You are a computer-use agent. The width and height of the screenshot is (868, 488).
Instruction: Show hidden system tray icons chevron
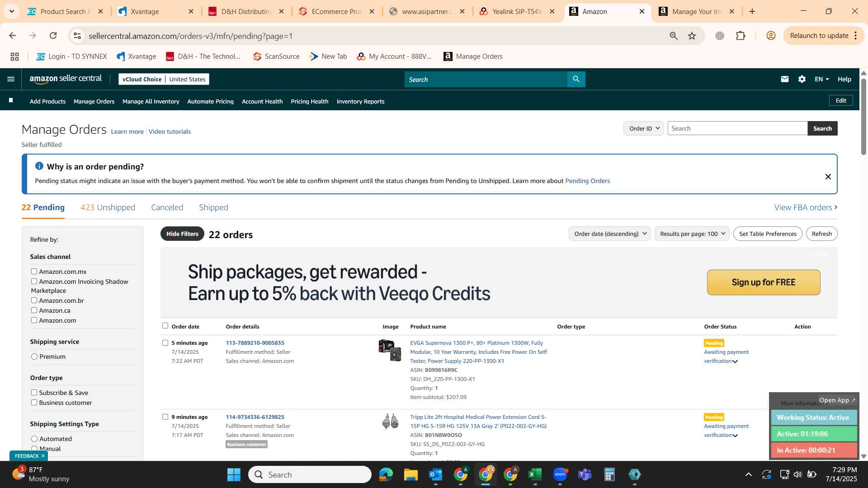point(749,474)
